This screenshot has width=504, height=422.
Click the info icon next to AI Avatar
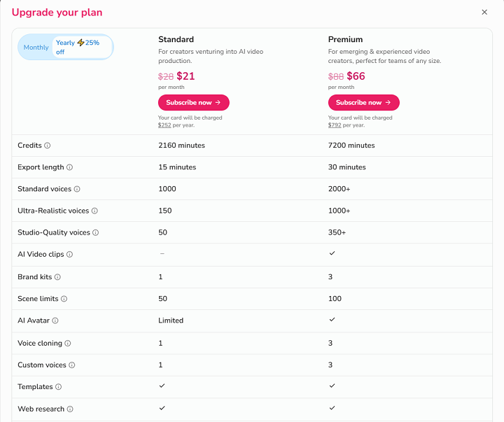55,321
